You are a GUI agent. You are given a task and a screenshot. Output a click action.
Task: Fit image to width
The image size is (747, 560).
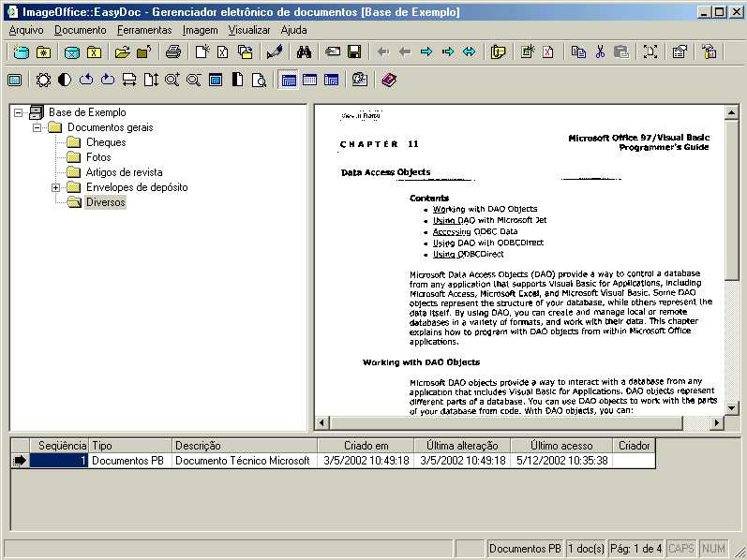(129, 80)
